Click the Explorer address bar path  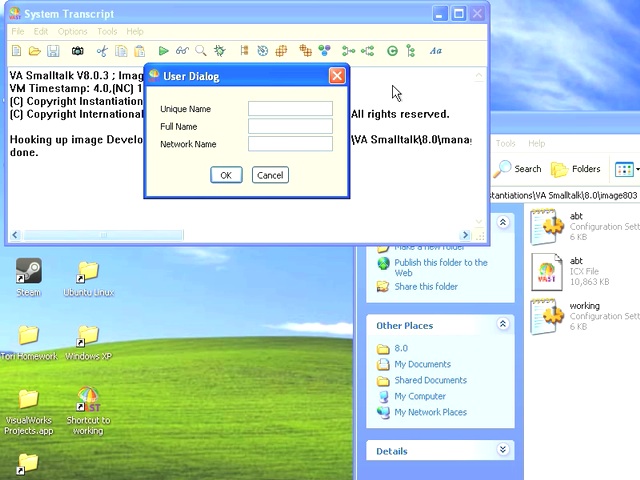[565, 195]
